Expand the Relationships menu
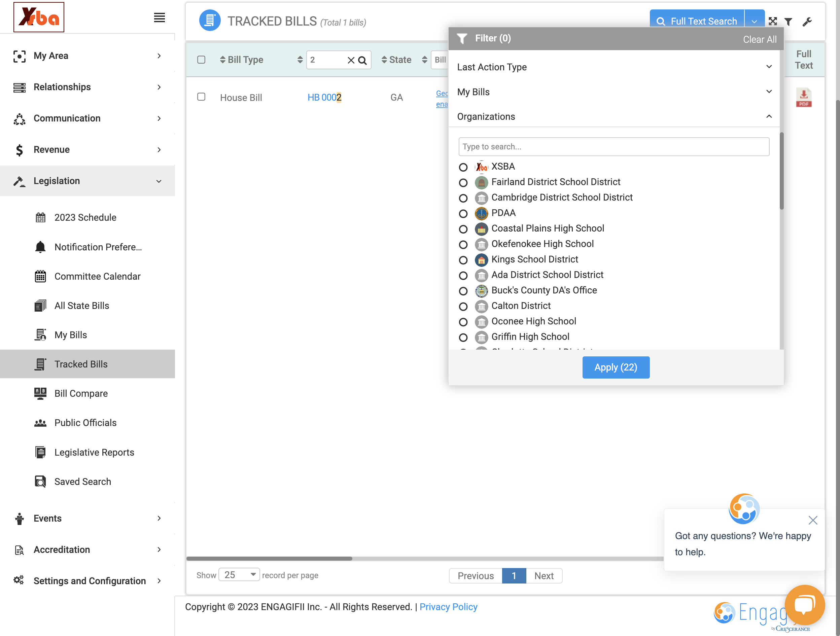 click(88, 87)
